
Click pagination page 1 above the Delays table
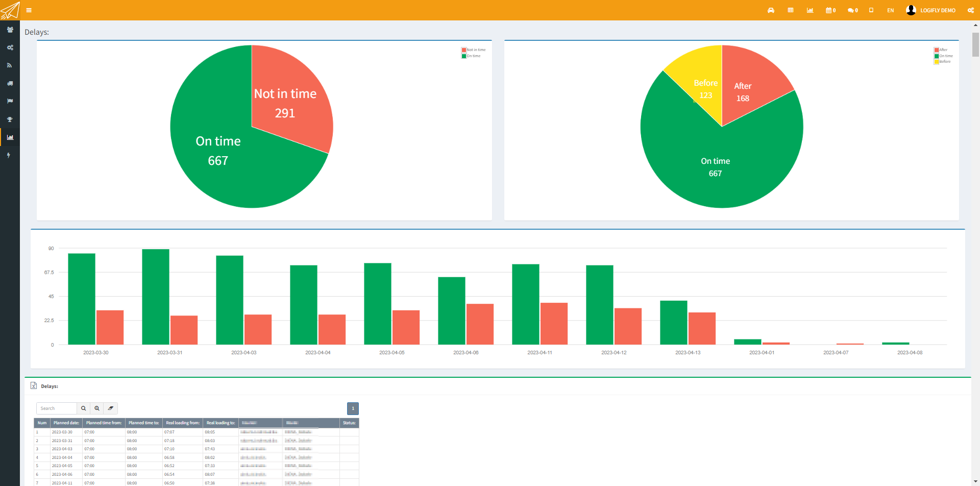[x=353, y=408]
